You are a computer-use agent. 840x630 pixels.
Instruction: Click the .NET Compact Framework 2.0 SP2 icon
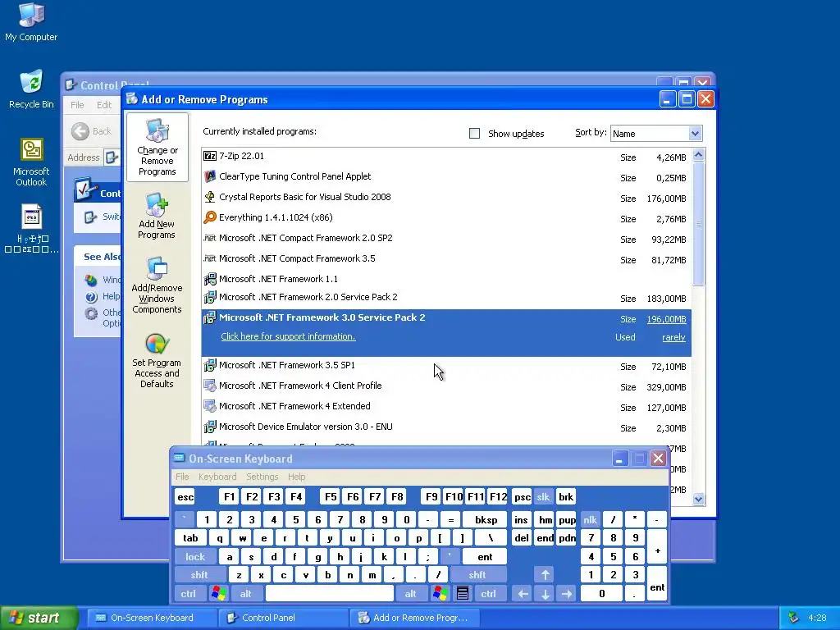[x=210, y=238]
